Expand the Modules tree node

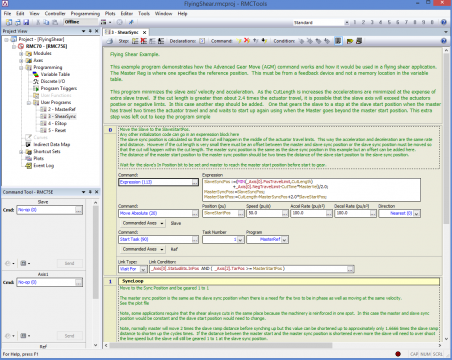[x=21, y=53]
